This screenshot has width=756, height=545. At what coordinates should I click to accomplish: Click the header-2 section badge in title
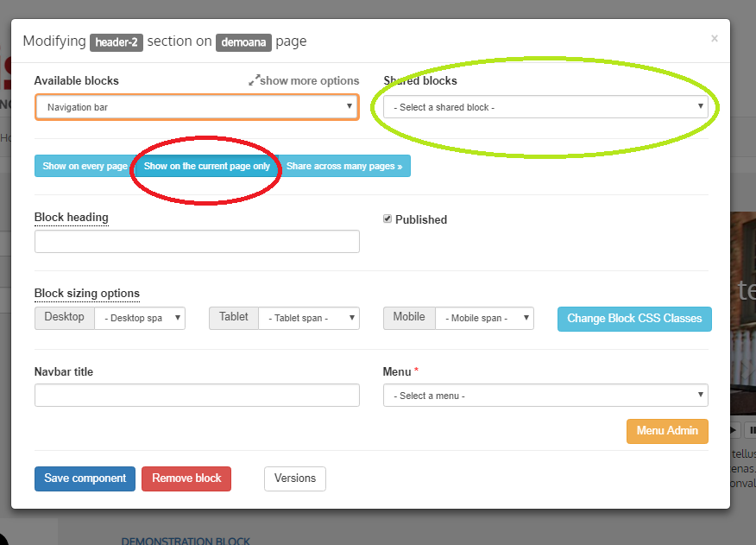point(116,41)
